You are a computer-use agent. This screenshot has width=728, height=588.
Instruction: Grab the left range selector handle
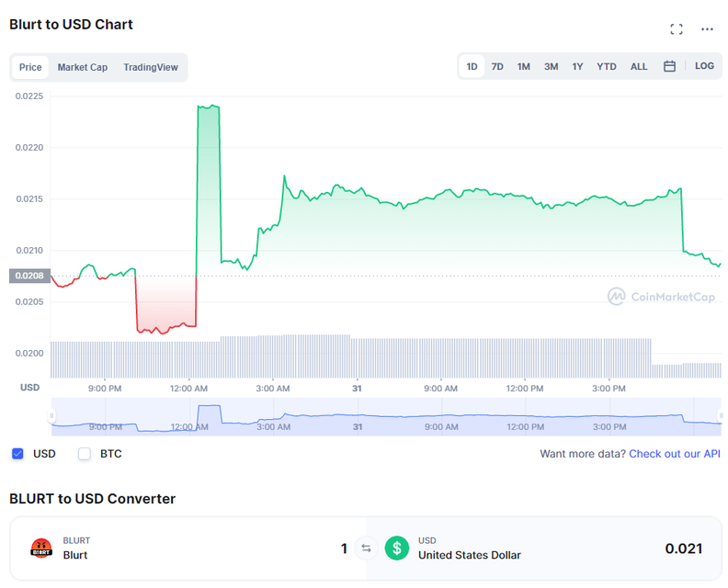51,415
